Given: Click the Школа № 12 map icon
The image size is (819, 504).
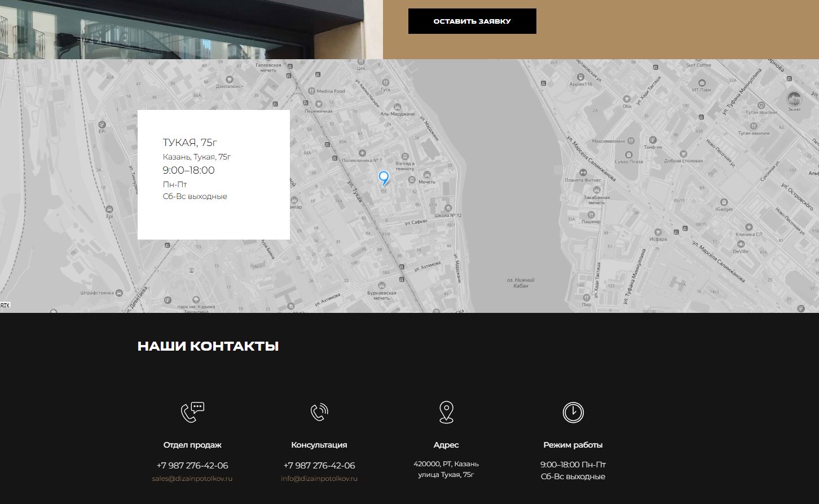Looking at the screenshot, I should tap(448, 209).
